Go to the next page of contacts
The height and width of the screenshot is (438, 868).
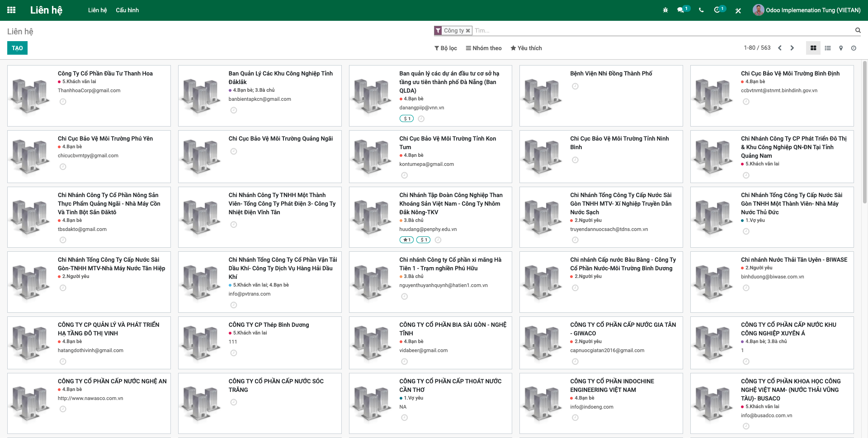[792, 47]
